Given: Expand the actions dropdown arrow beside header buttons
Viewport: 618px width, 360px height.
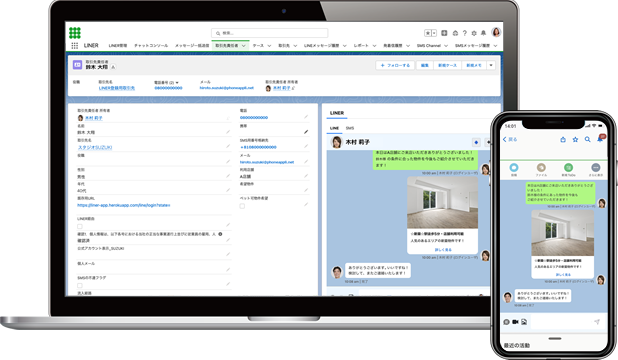Looking at the screenshot, I should click(491, 65).
